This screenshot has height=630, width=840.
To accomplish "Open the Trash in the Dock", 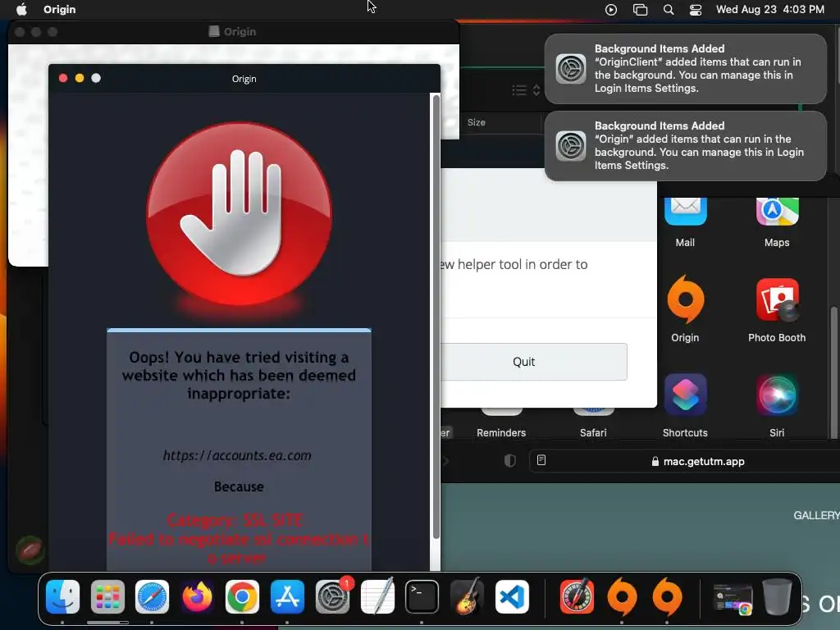I will [x=777, y=596].
